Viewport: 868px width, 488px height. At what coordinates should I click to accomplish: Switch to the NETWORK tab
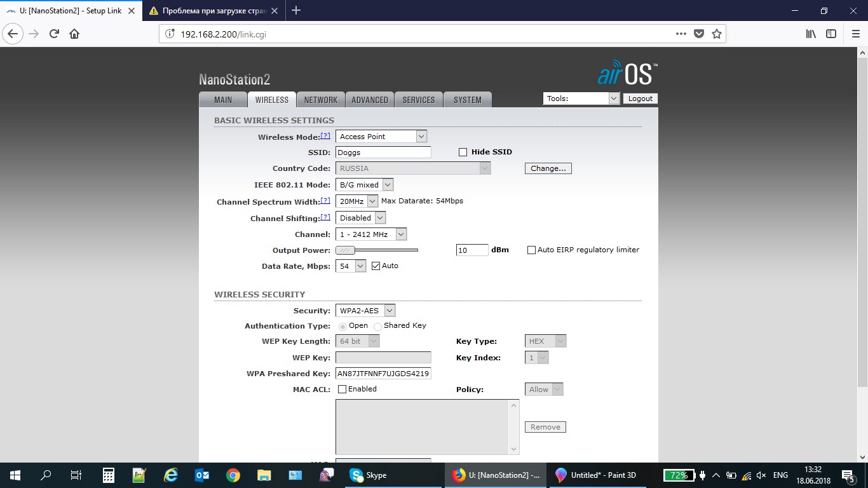pos(321,100)
